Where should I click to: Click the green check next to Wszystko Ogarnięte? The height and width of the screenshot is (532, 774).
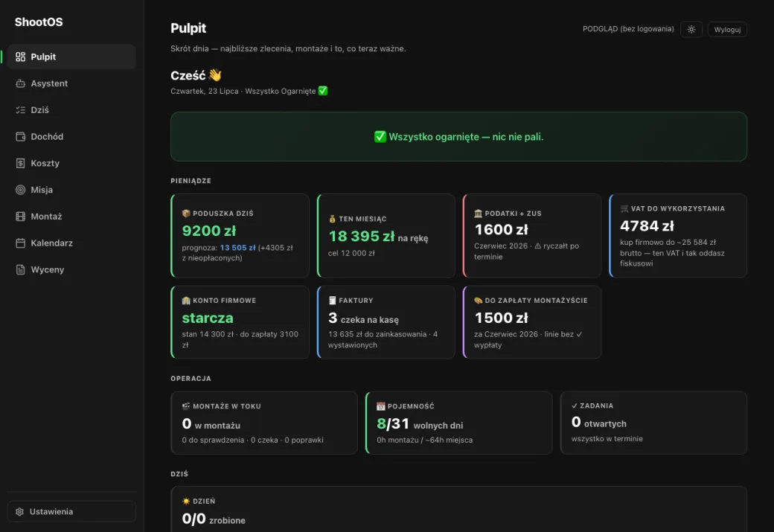click(x=323, y=91)
